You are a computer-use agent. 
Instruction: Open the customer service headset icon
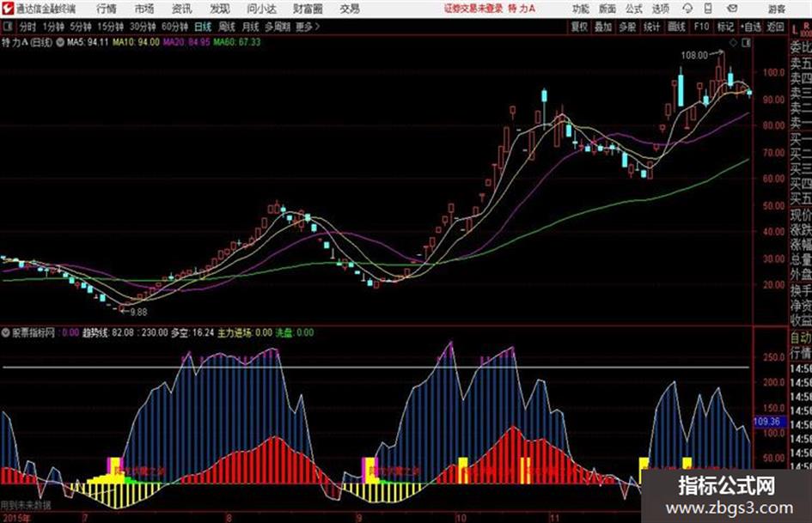(687, 9)
